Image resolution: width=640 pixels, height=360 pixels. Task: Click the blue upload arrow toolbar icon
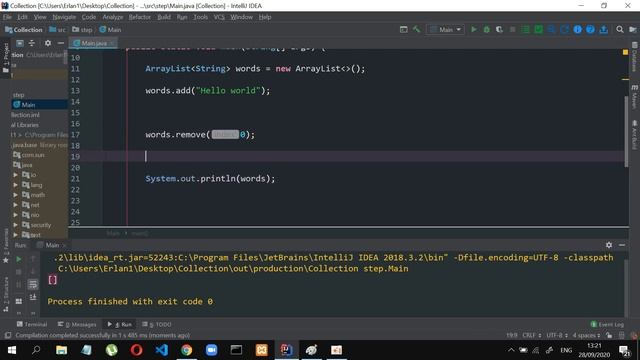(603, 29)
